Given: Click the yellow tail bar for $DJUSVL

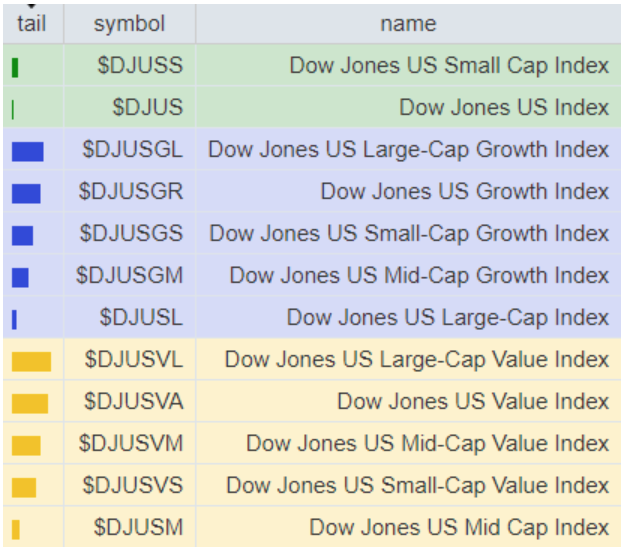Looking at the screenshot, I should 31,361.
